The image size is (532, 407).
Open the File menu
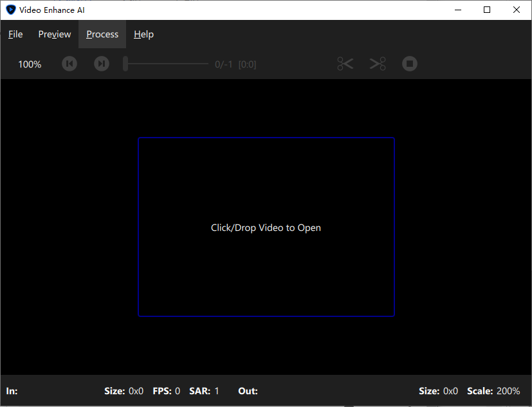(15, 34)
